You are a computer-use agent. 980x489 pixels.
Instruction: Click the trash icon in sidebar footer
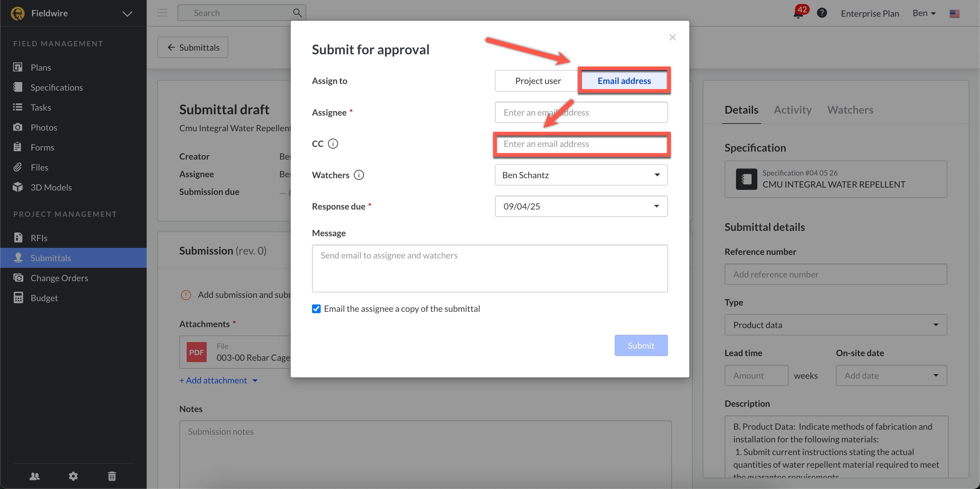click(x=112, y=476)
